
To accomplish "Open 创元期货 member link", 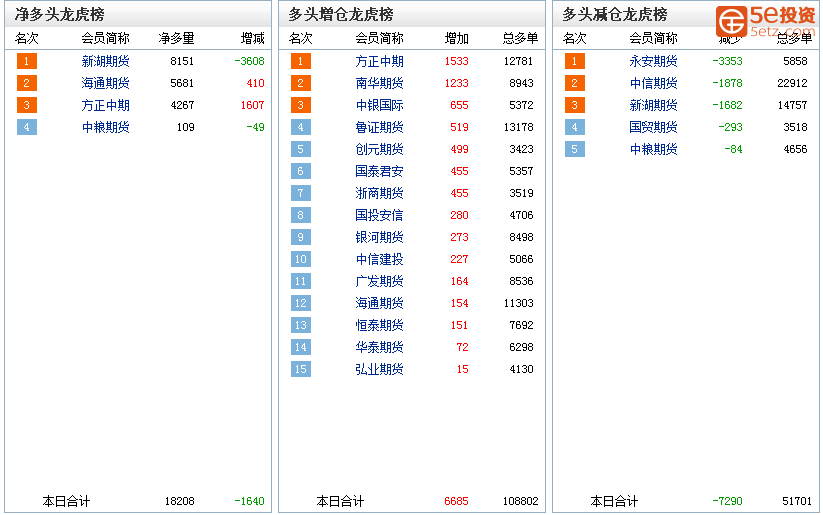I will [379, 150].
